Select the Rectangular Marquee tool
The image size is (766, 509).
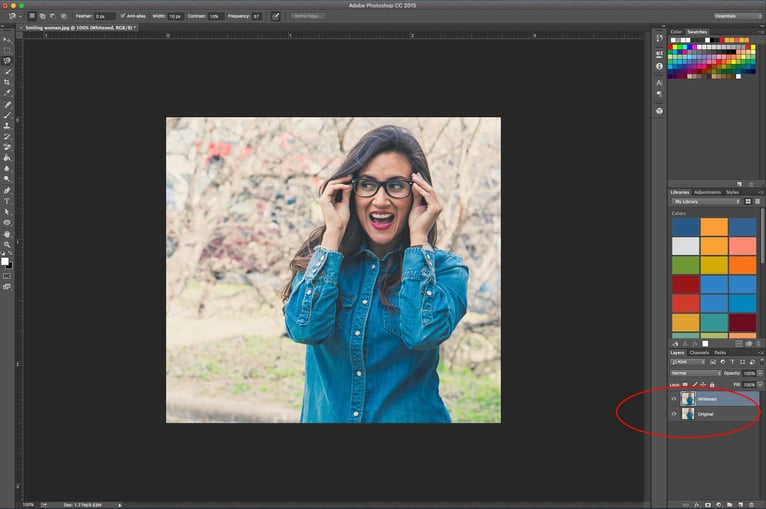click(x=7, y=50)
